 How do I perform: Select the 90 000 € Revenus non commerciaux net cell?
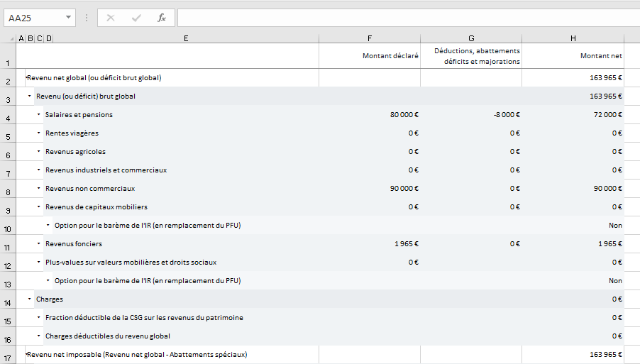coord(573,189)
